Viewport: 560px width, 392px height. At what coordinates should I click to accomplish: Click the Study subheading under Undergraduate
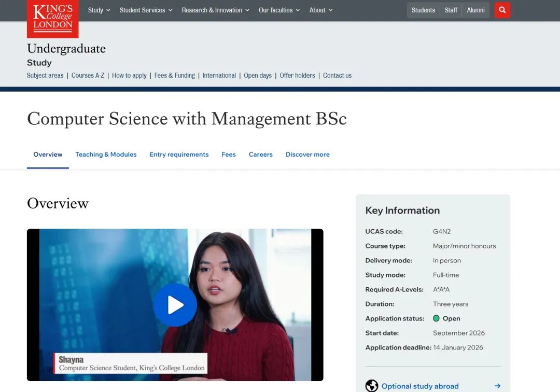coord(39,63)
